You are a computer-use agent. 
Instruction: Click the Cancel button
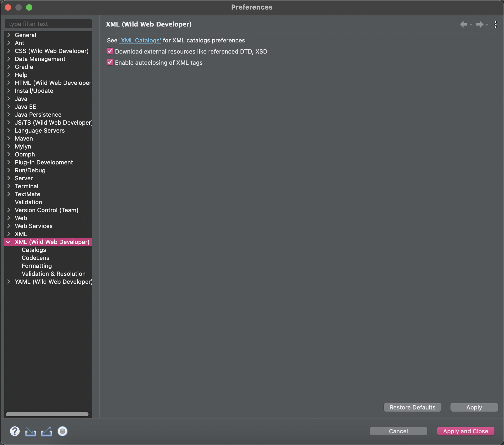[398, 431]
